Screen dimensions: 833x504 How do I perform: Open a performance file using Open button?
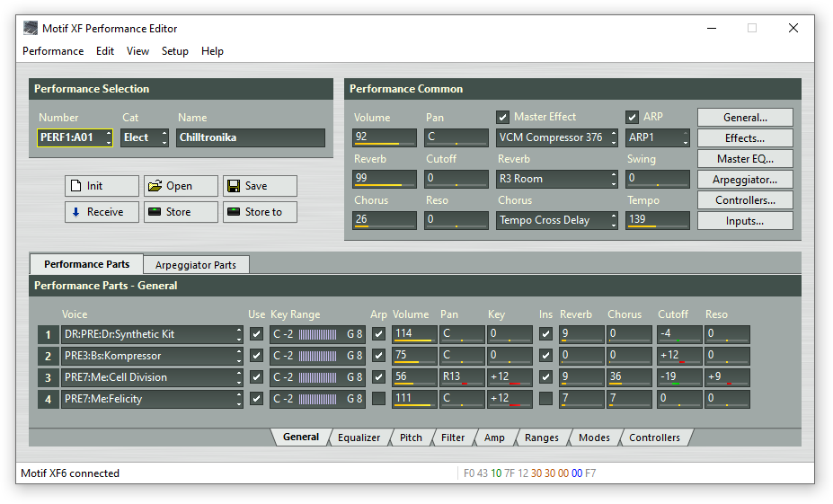[181, 186]
